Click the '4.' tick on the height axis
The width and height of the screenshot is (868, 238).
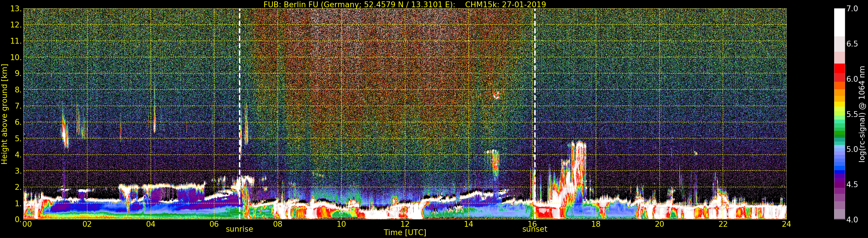18,155
